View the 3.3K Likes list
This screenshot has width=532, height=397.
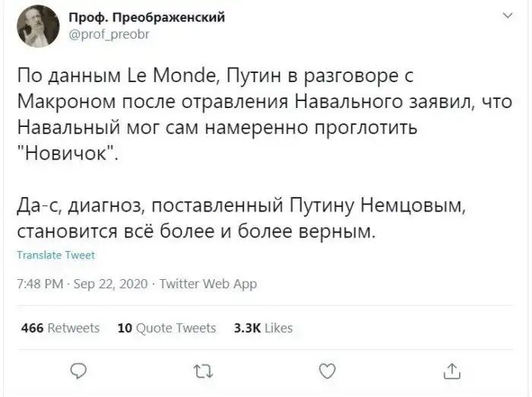click(x=263, y=329)
